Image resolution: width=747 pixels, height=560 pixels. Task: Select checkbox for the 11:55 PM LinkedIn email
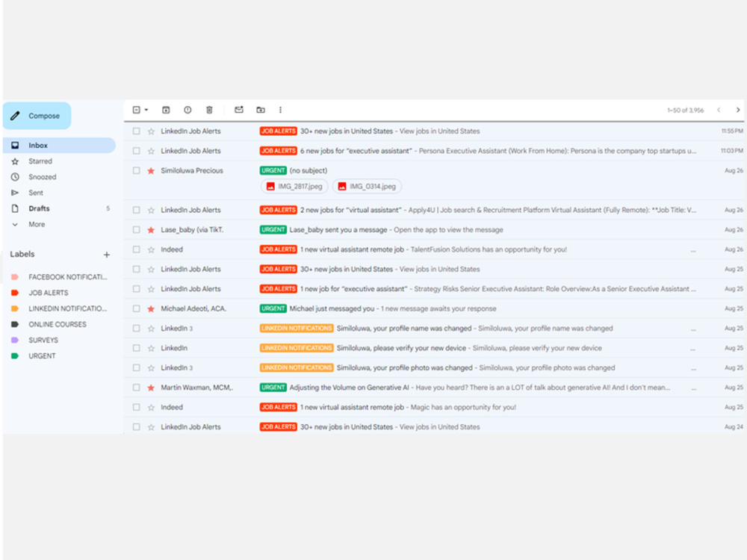(x=136, y=131)
